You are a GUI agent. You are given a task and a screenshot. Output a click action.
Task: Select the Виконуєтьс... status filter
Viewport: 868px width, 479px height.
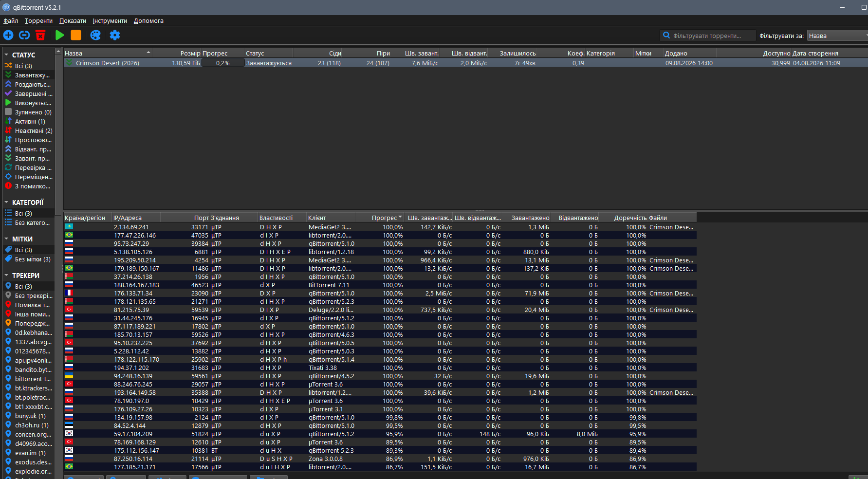[28, 103]
